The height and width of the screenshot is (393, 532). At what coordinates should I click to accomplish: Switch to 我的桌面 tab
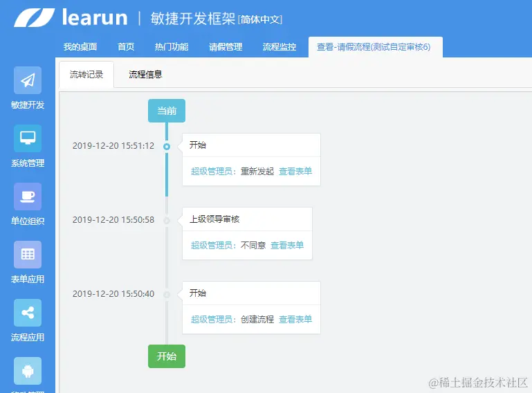(x=80, y=47)
